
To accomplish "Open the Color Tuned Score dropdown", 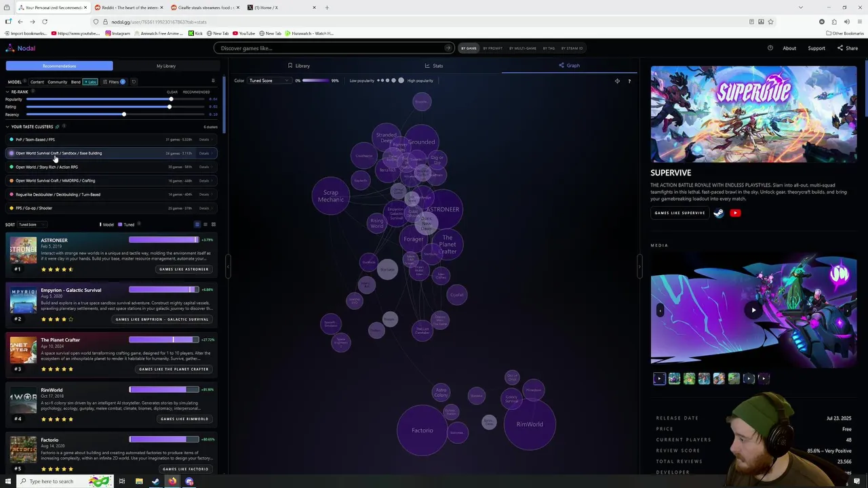I will pos(269,81).
